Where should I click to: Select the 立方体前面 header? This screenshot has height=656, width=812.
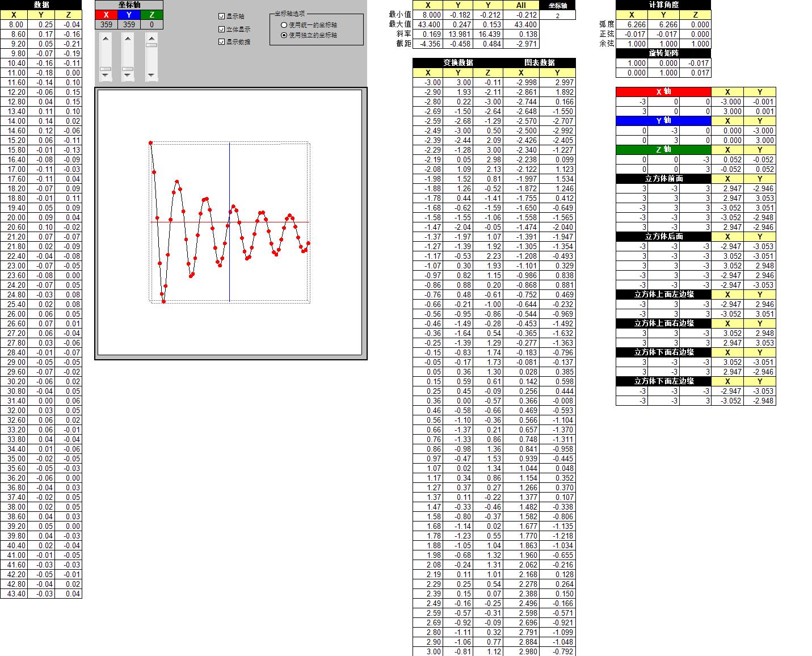(663, 179)
